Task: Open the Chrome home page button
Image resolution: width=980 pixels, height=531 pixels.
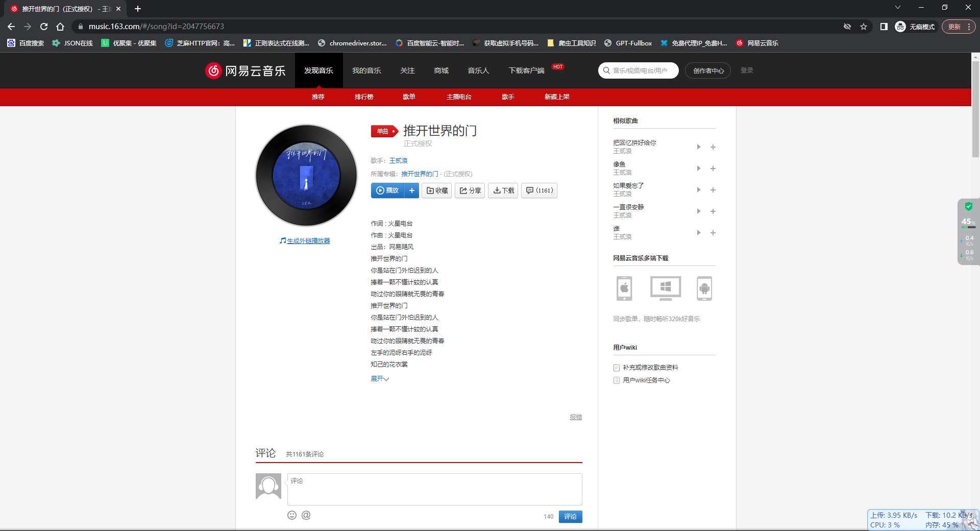Action: point(60,27)
